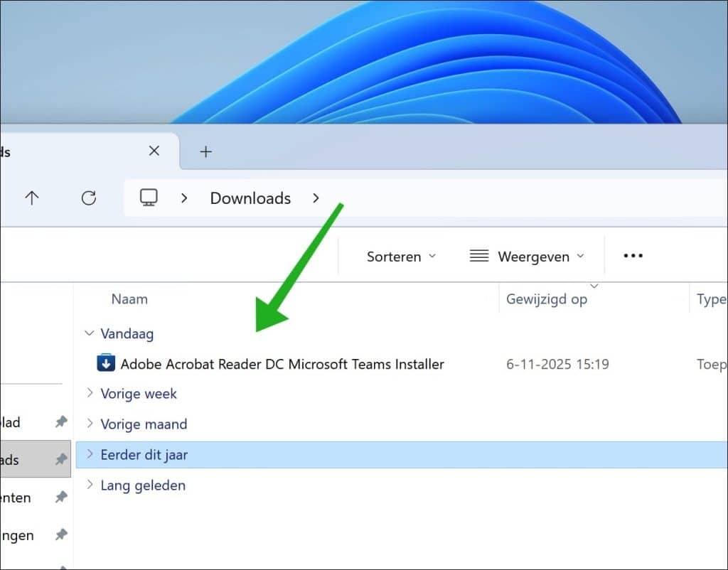
Task: Unpin Afbeeldingen from quick access
Action: click(63, 535)
